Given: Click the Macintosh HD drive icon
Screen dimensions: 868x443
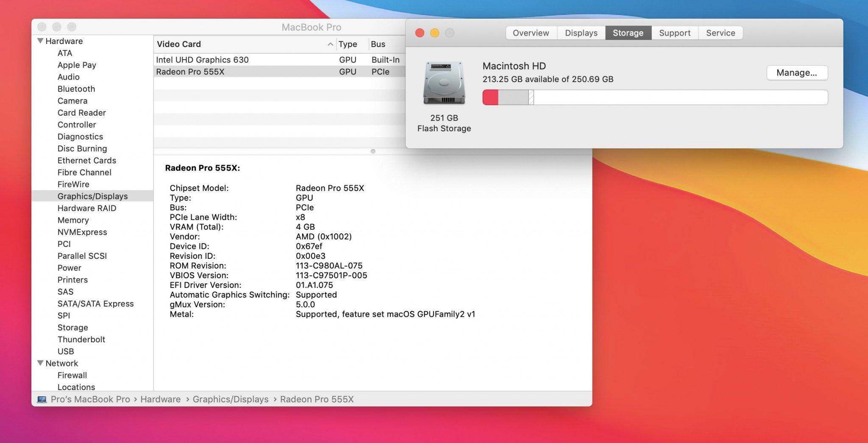Looking at the screenshot, I should 444,83.
